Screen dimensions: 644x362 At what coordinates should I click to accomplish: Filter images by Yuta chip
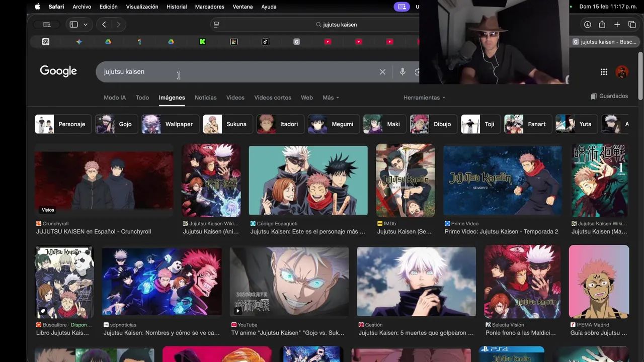coord(577,124)
